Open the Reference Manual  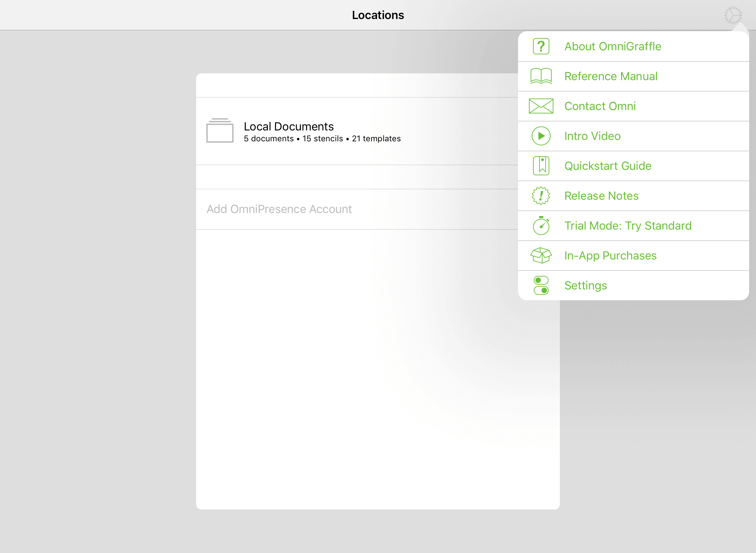611,76
